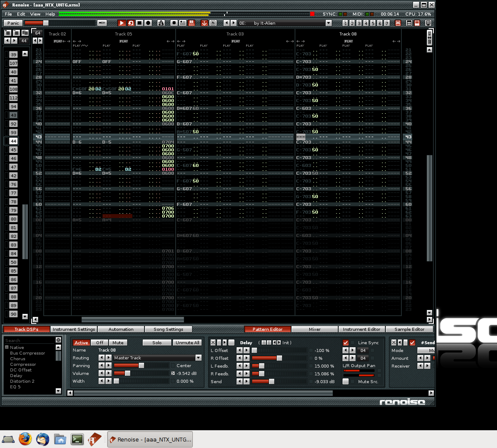Viewport: 497px width, 448px height.
Task: Select Distortion 2 in the effects list
Action: (x=22, y=381)
